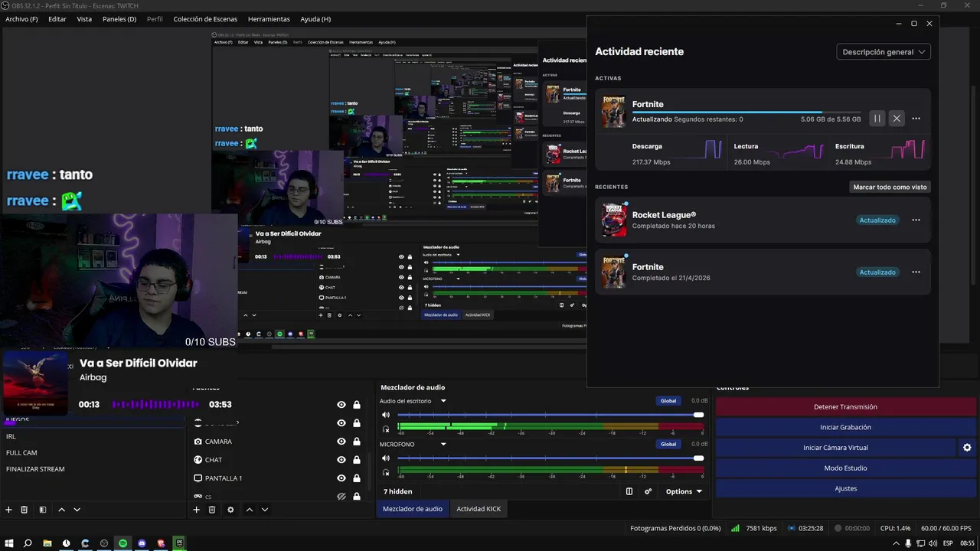
Task: Open three-dot menu for Fortnite completed 21/4/2026
Action: 916,272
